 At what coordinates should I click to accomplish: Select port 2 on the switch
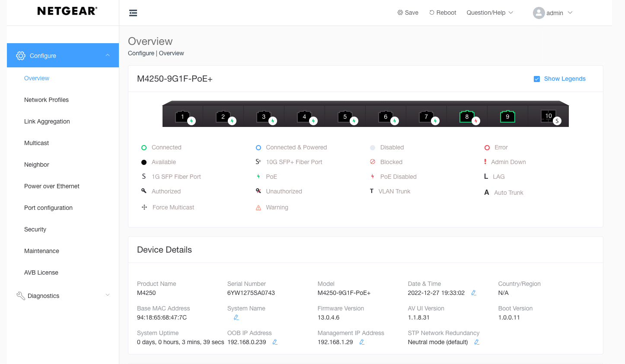coord(223,117)
